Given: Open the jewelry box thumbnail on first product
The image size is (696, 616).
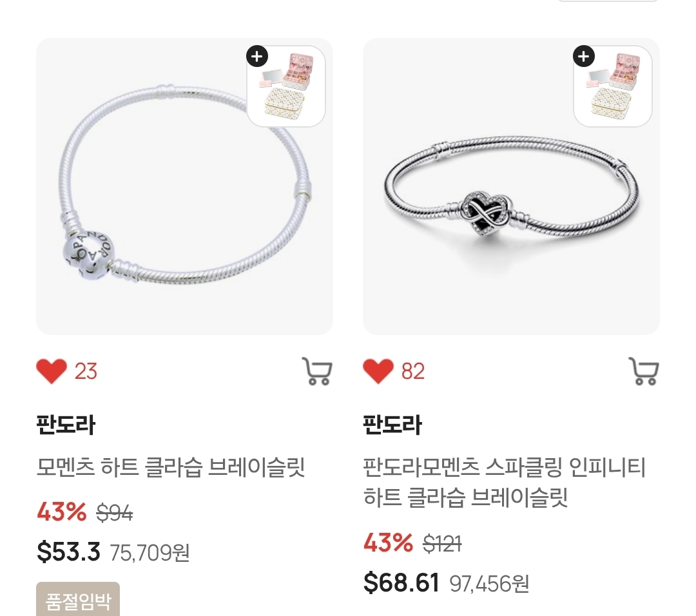Looking at the screenshot, I should [287, 86].
